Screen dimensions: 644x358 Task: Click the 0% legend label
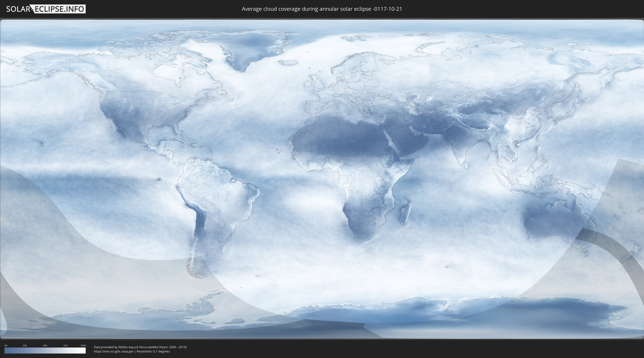(x=6, y=345)
